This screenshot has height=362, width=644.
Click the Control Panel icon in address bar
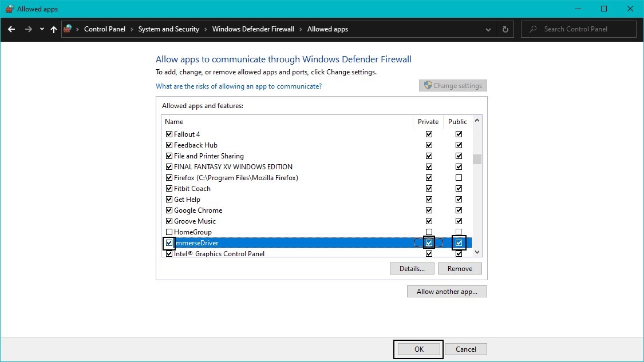pyautogui.click(x=68, y=29)
